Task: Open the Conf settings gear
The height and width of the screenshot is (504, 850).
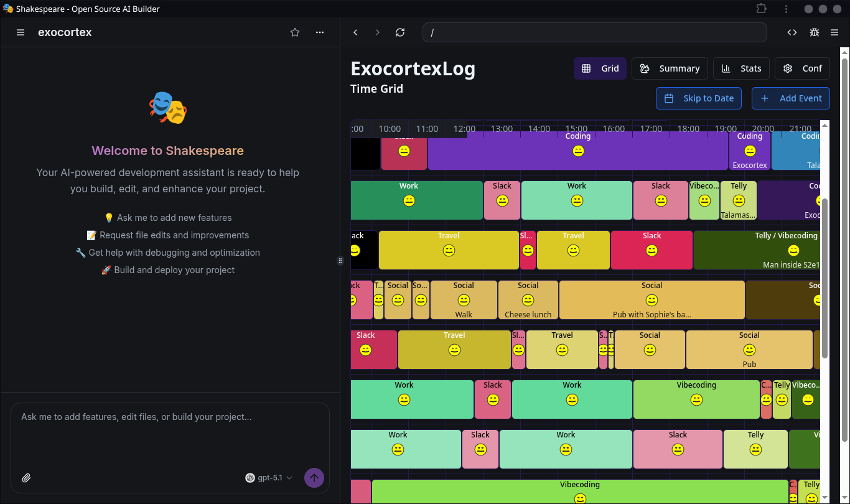Action: [x=787, y=68]
